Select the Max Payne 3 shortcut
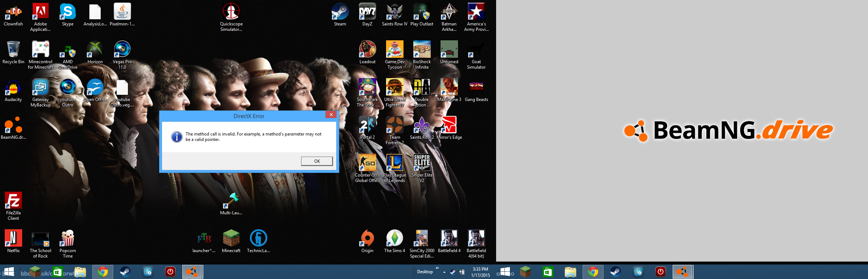868x279 pixels. pos(449,90)
